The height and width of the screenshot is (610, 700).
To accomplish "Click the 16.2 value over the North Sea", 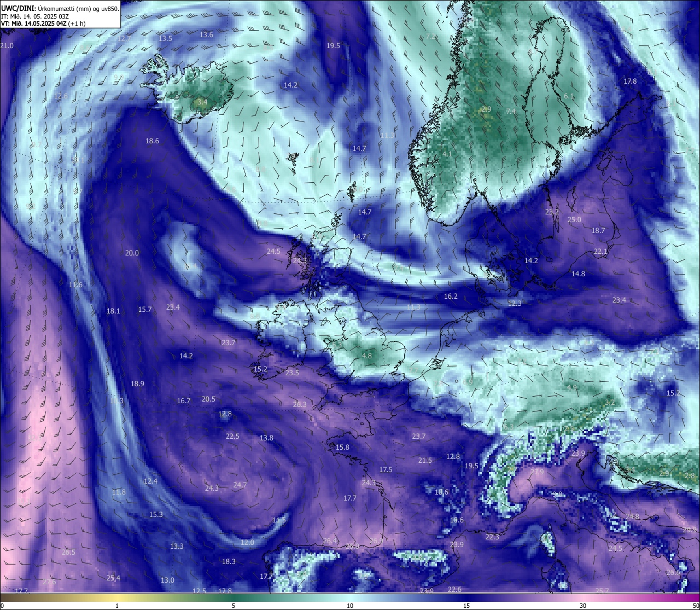I will [451, 297].
